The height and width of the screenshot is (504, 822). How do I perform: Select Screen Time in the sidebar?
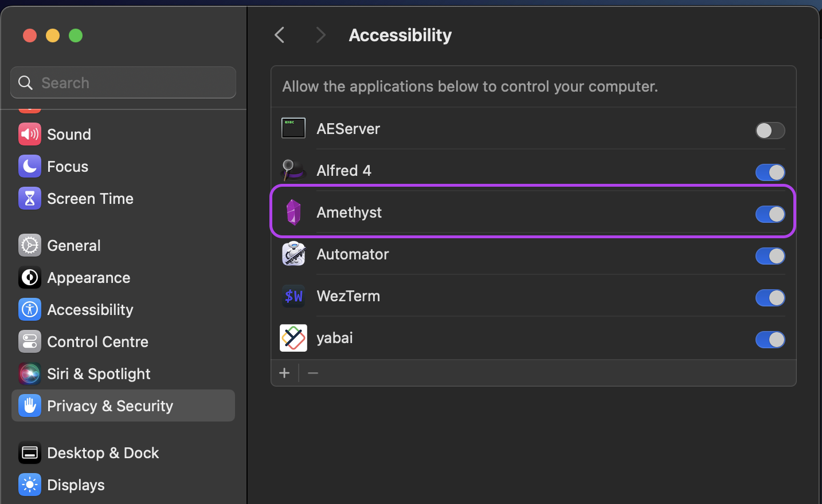(90, 198)
